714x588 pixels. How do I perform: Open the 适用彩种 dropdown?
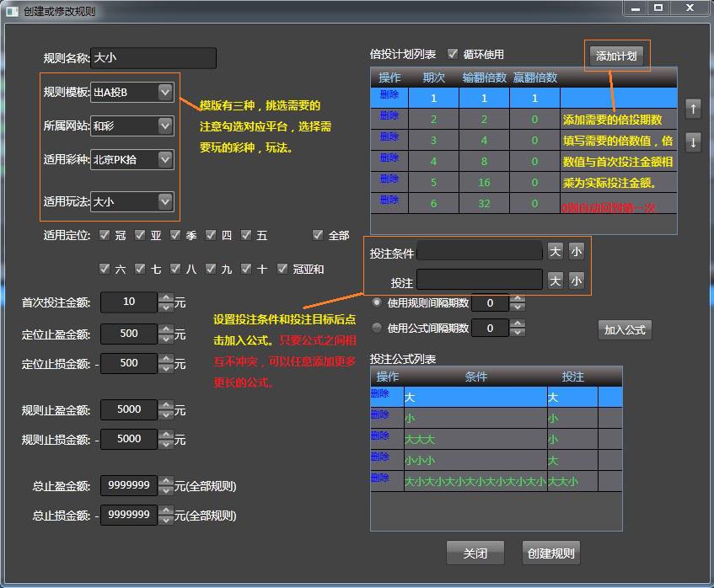165,158
